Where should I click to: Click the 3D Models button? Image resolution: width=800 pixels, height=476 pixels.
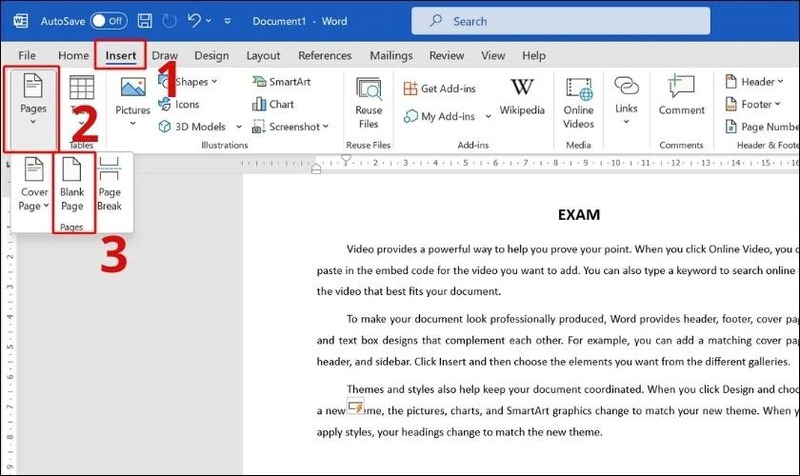click(x=192, y=126)
